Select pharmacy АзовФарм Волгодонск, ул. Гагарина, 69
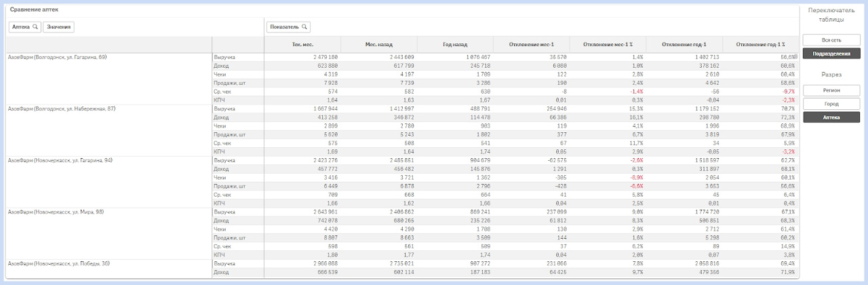 coord(57,57)
